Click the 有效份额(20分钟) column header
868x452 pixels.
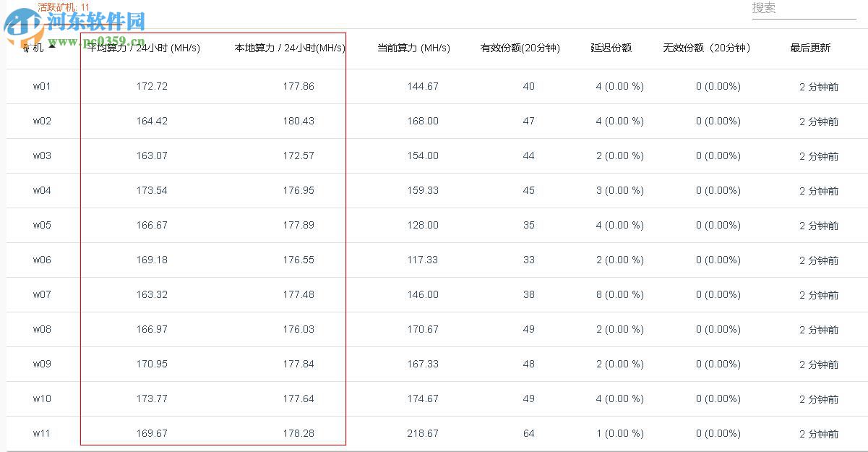point(520,48)
